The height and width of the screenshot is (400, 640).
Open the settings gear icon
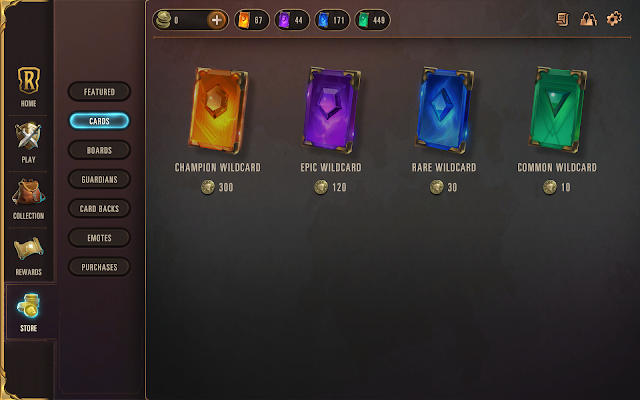[614, 19]
